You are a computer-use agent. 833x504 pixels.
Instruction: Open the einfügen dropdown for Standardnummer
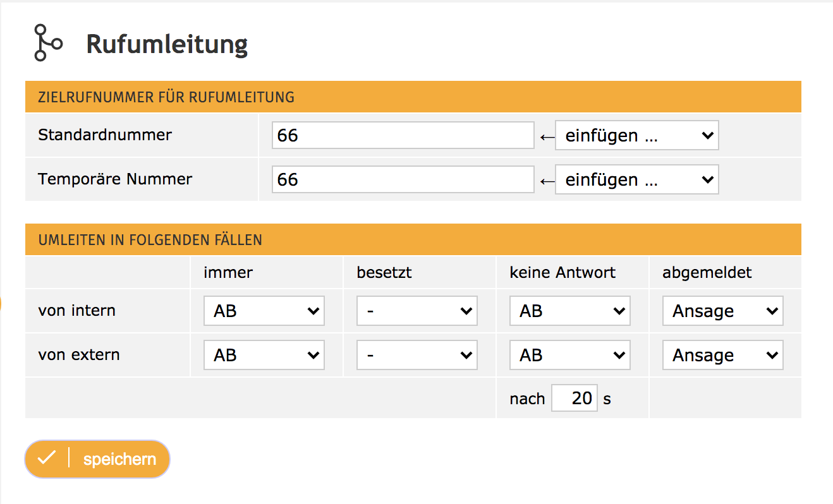[636, 135]
